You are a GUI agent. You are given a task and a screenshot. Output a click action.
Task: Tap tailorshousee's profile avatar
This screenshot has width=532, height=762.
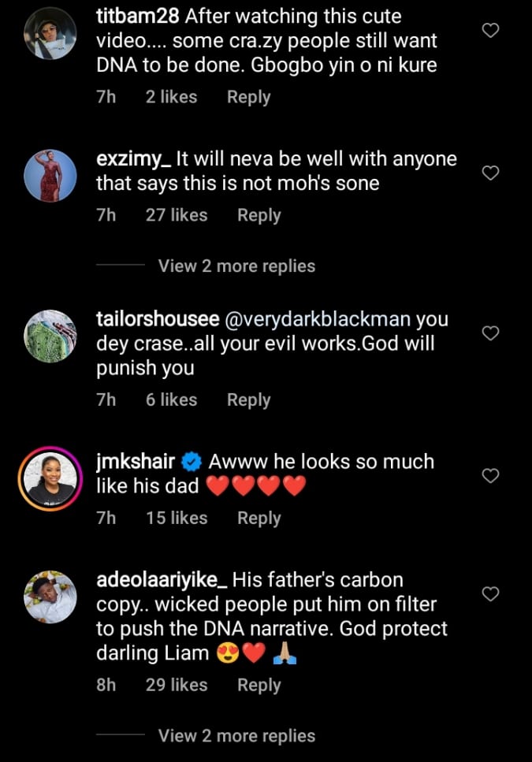click(x=50, y=336)
